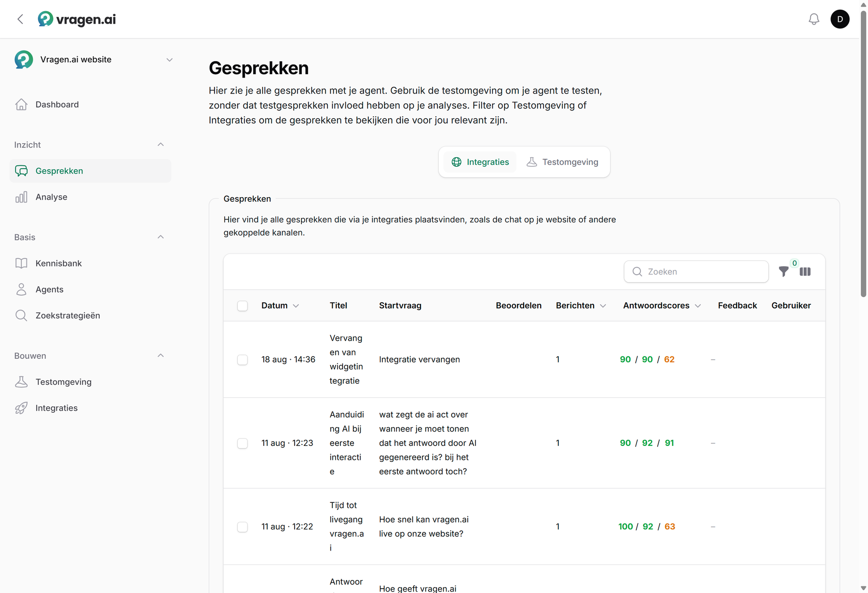Open the user avatar D menu

[840, 19]
